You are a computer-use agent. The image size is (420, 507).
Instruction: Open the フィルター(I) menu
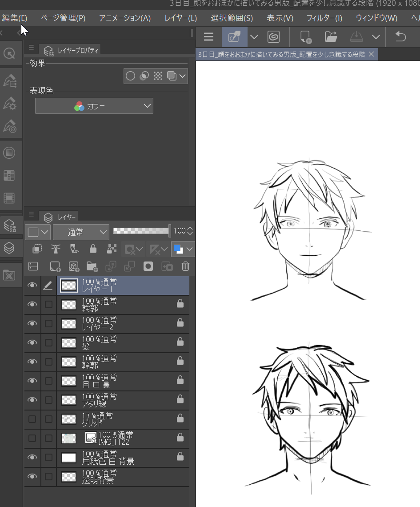pos(324,18)
